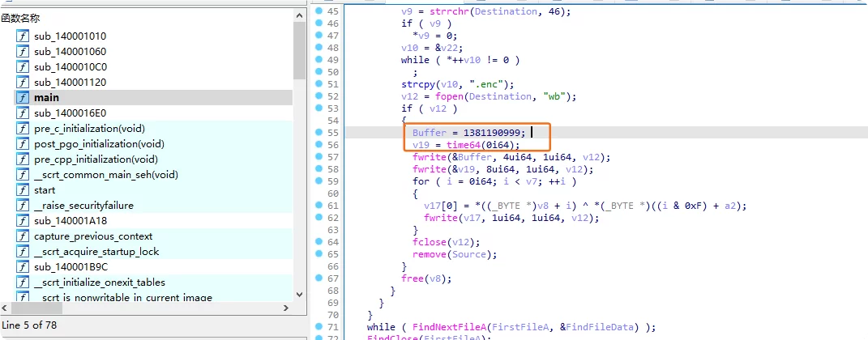Click the Buffer variable on line 55
Viewport: 868px width, 340px height.
(429, 133)
